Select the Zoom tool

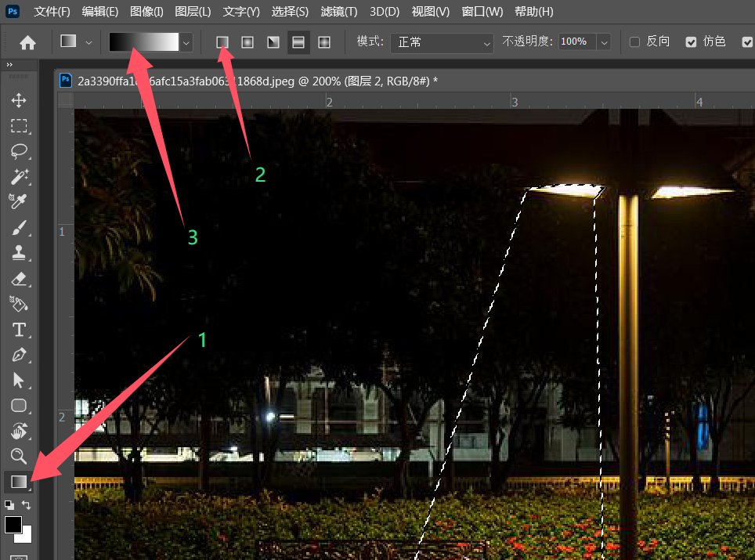click(x=19, y=456)
